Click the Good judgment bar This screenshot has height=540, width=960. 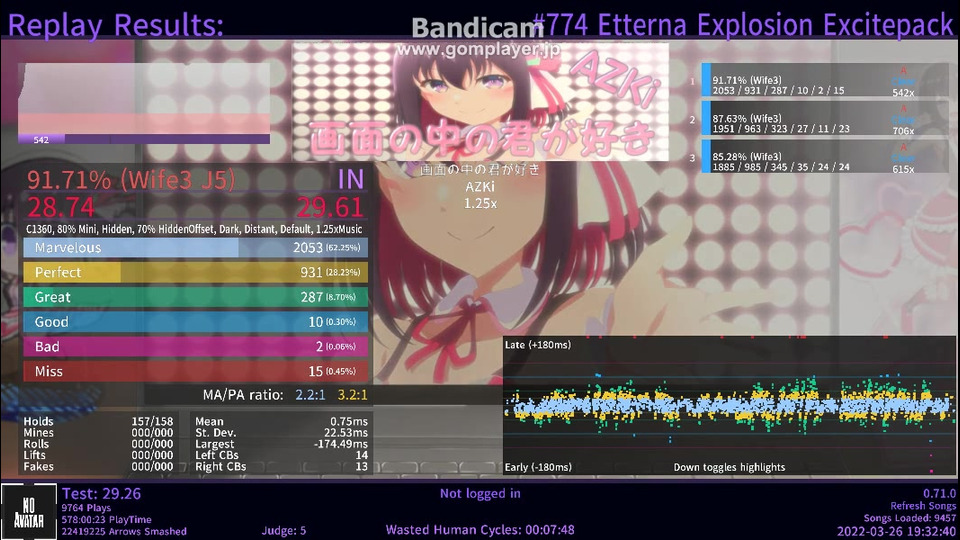pyautogui.click(x=196, y=322)
